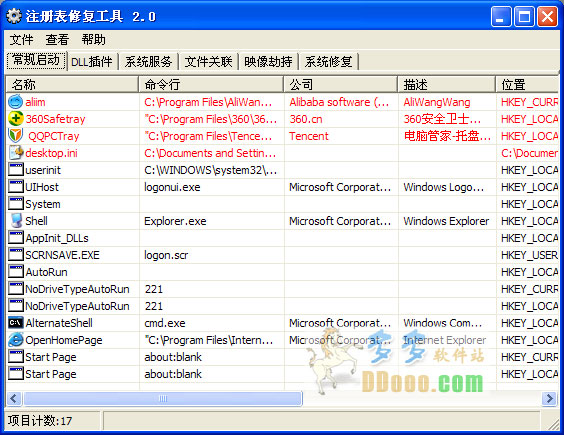Image resolution: width=564 pixels, height=435 pixels.
Task: Select the UIHost entry name
Action: pyautogui.click(x=42, y=187)
